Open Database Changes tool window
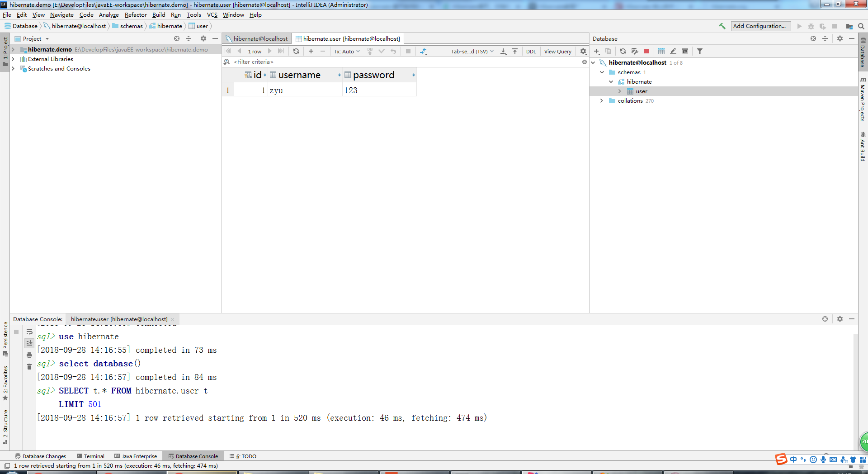Screen dimensions: 868x474 (41, 456)
